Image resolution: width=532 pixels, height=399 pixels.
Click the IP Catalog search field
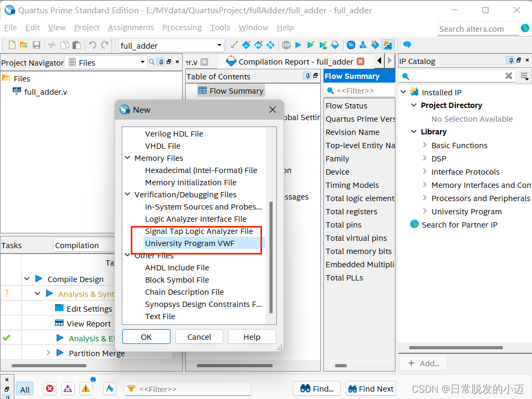[x=457, y=76]
